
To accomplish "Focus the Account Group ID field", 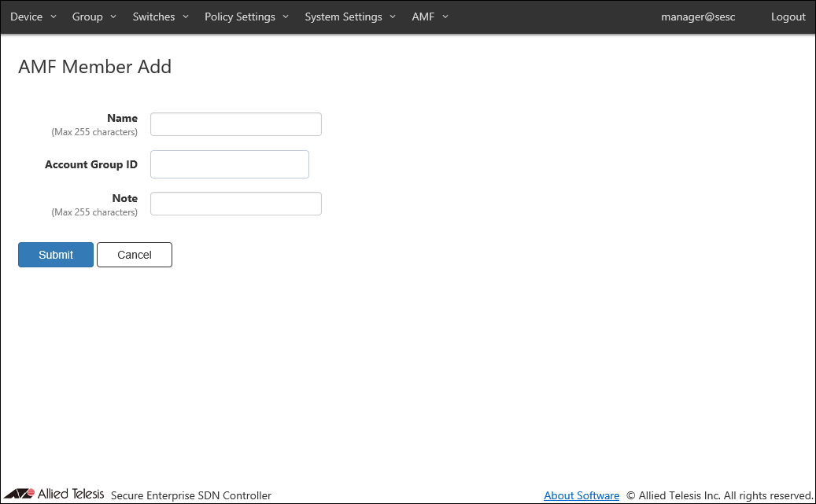I will (230, 164).
